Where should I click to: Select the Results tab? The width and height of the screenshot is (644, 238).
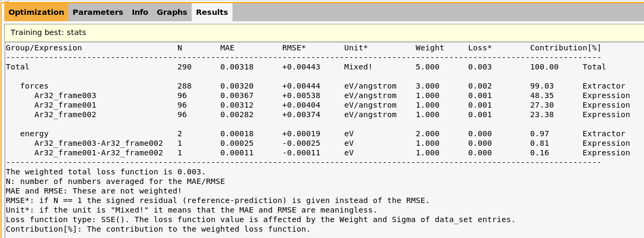pyautogui.click(x=212, y=12)
